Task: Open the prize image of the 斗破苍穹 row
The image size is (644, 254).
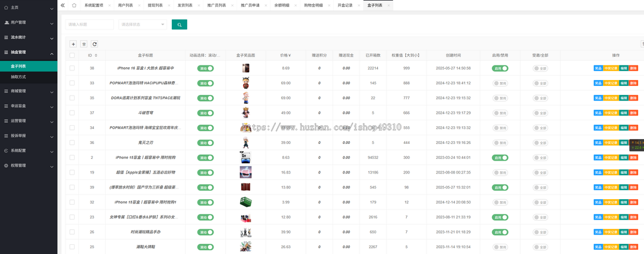Action: tap(245, 113)
